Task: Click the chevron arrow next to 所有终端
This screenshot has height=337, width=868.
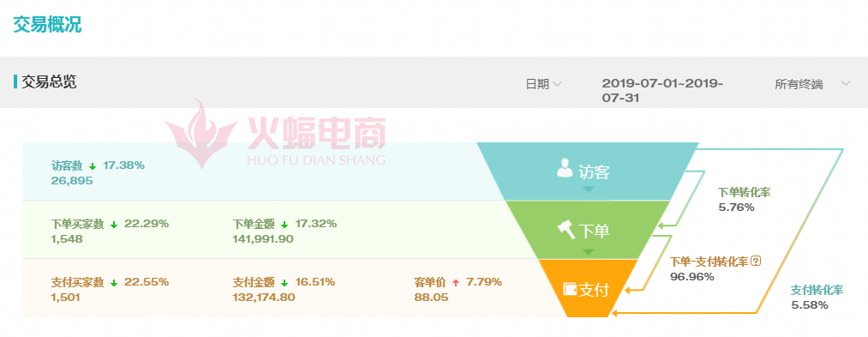Action: click(846, 84)
